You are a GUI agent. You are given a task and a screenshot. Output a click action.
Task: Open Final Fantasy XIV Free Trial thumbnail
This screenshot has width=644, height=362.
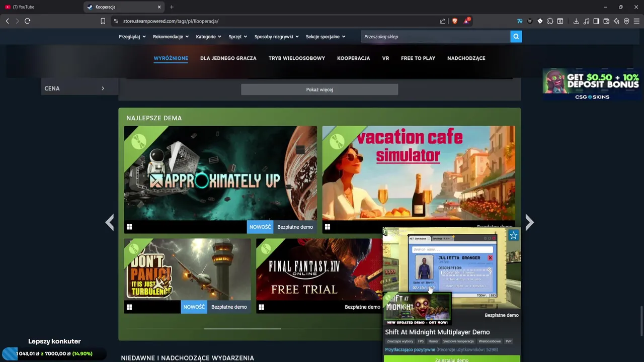[x=319, y=276]
